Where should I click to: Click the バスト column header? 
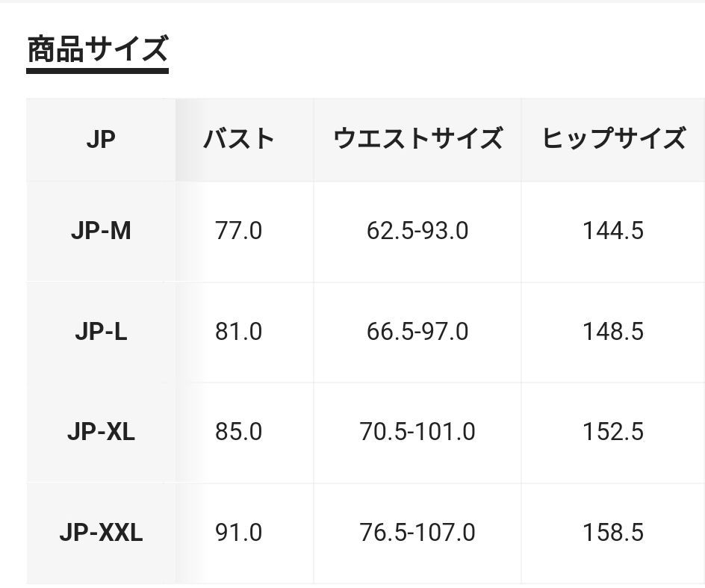[239, 140]
